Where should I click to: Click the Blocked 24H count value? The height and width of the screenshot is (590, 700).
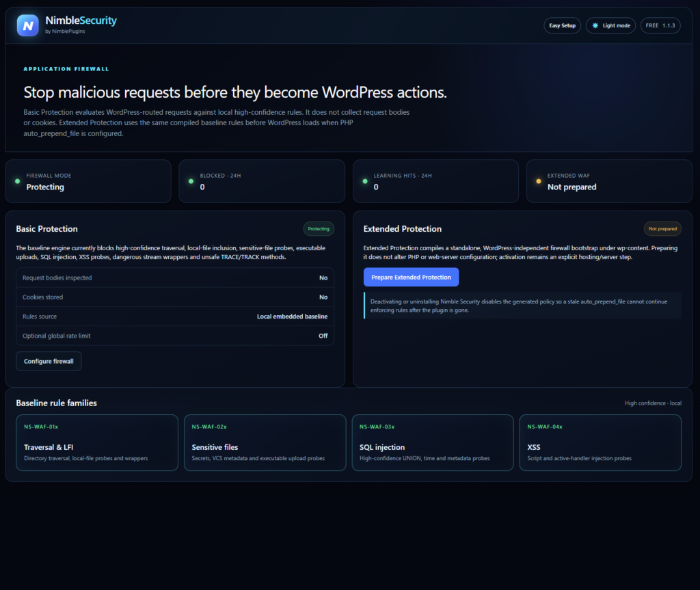click(202, 187)
